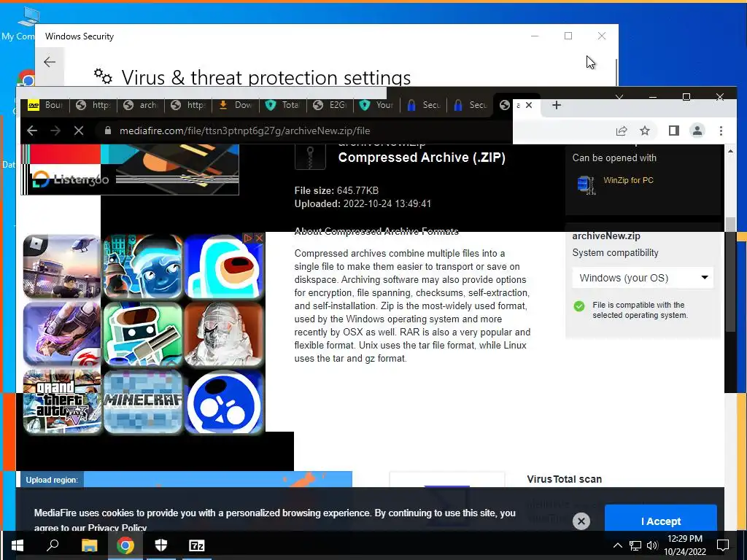Click the network tray icon
Image resolution: width=747 pixels, height=560 pixels.
point(635,545)
